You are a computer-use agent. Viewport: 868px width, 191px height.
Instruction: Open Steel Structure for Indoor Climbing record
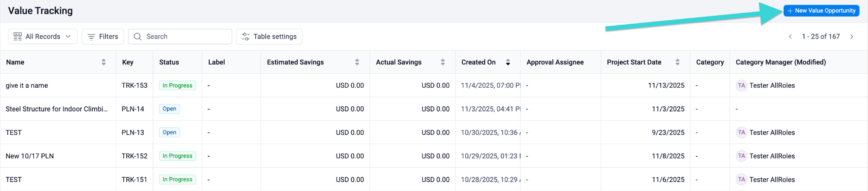(56, 109)
